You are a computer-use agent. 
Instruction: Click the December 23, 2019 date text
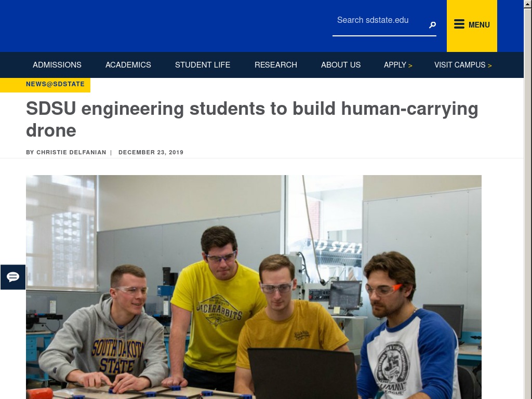(x=151, y=152)
